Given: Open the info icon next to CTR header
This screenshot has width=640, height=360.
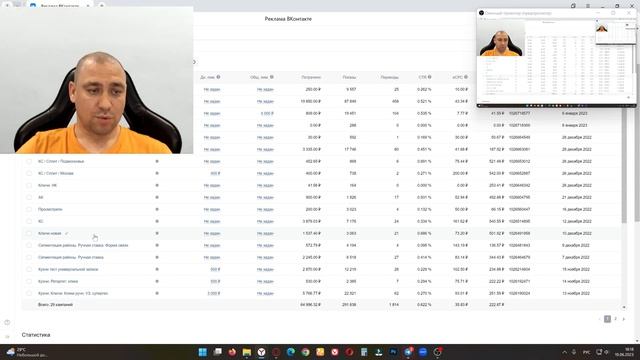Looking at the screenshot, I should (x=429, y=77).
